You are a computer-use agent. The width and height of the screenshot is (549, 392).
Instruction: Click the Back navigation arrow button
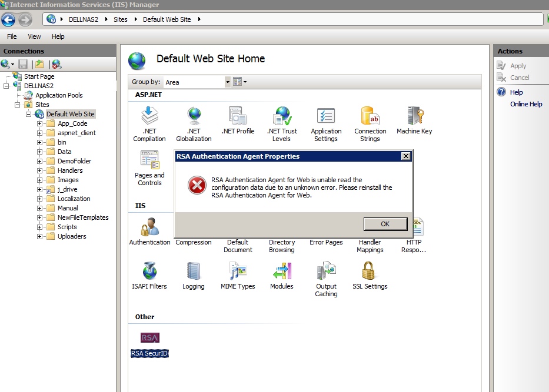[x=8, y=19]
